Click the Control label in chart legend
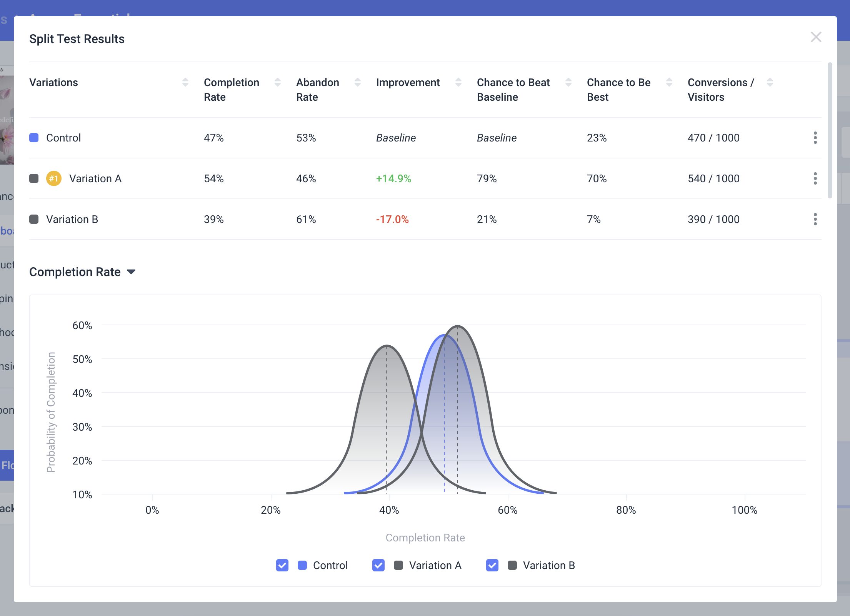The width and height of the screenshot is (850, 616). (330, 565)
